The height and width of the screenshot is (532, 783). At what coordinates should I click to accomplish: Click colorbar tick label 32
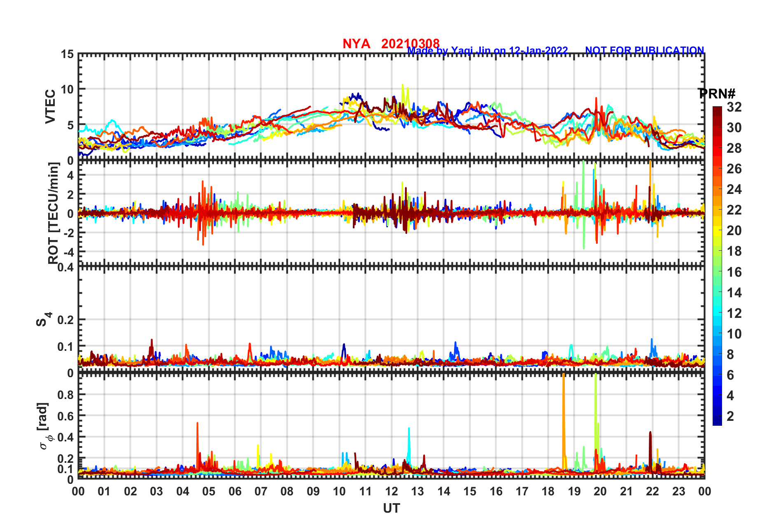734,107
